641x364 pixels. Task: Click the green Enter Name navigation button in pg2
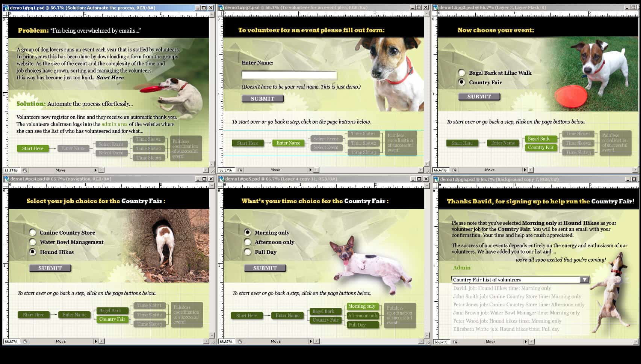click(288, 143)
